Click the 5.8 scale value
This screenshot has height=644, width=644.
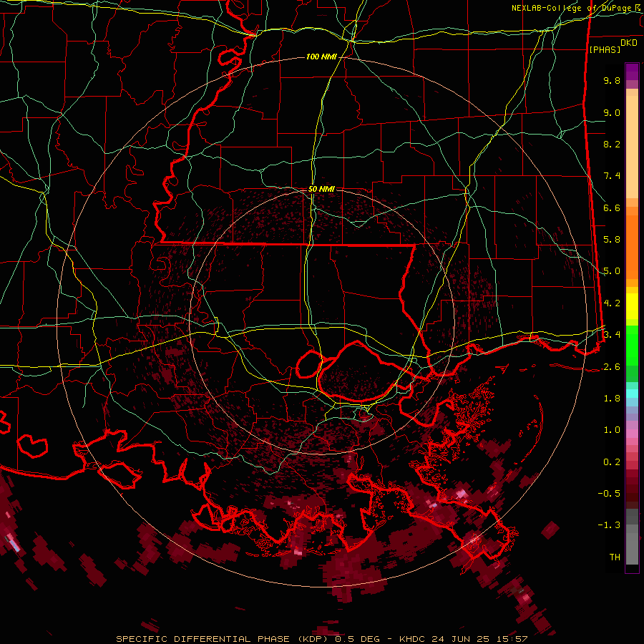tap(612, 240)
